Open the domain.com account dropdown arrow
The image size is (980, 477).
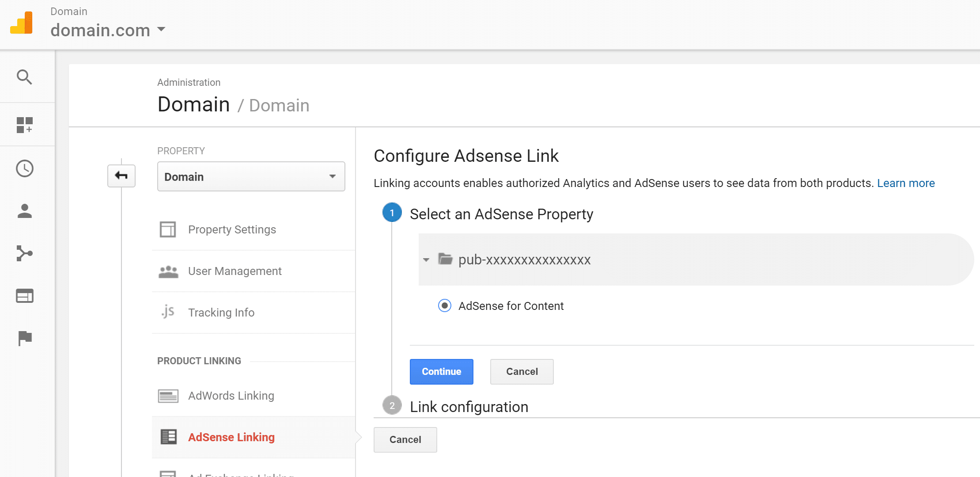161,30
